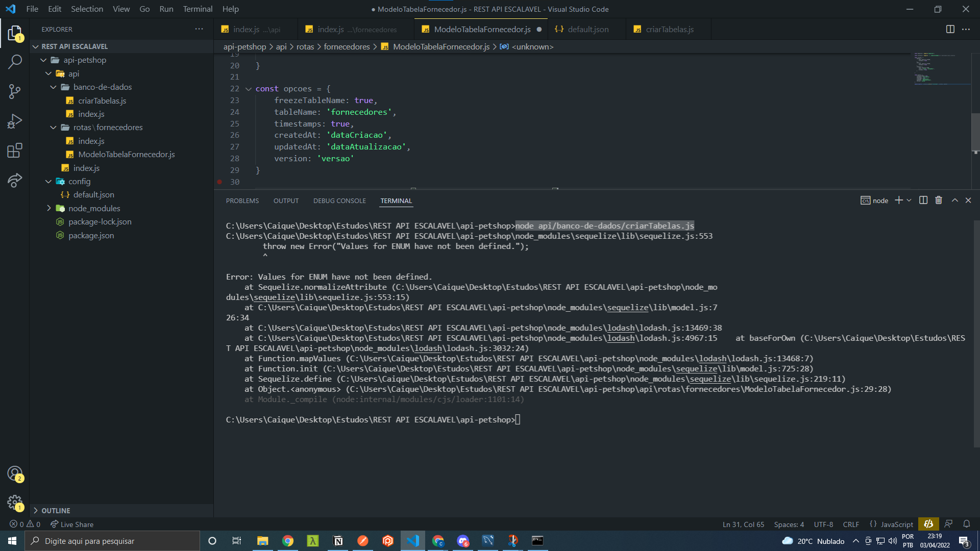Open the Accounts icon in the activity bar
The image size is (980, 551).
click(x=15, y=473)
